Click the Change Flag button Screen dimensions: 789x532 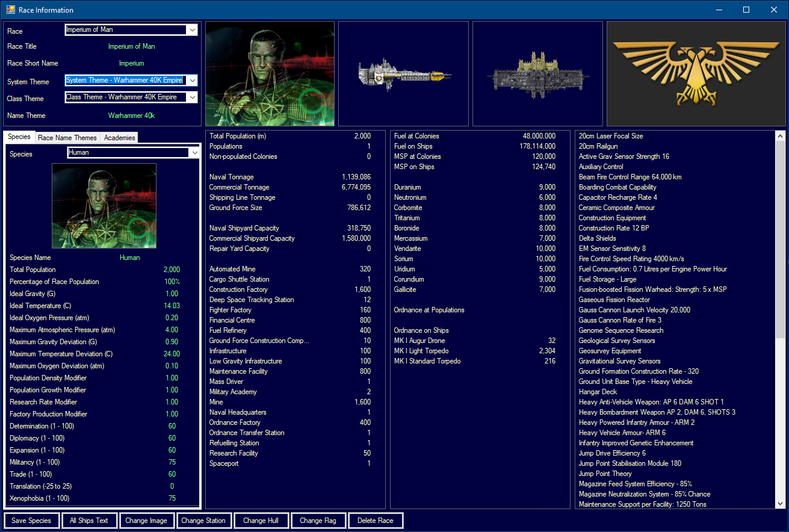318,521
